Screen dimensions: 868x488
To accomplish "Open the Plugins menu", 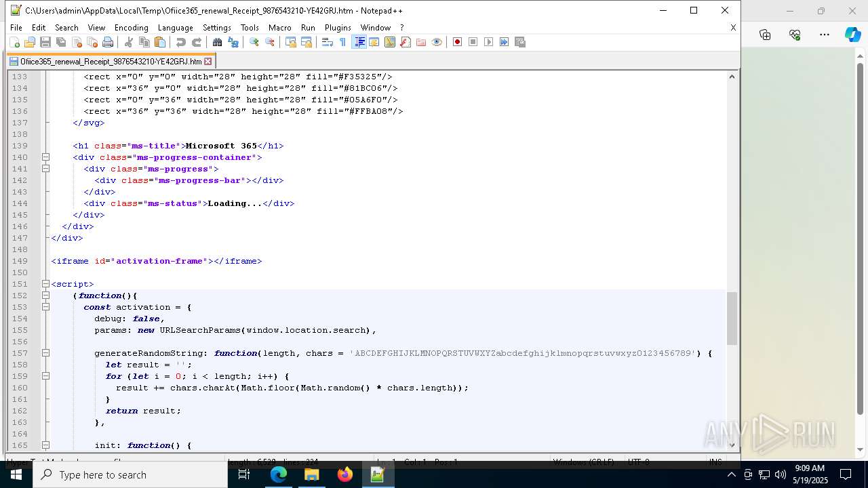I will click(x=338, y=28).
